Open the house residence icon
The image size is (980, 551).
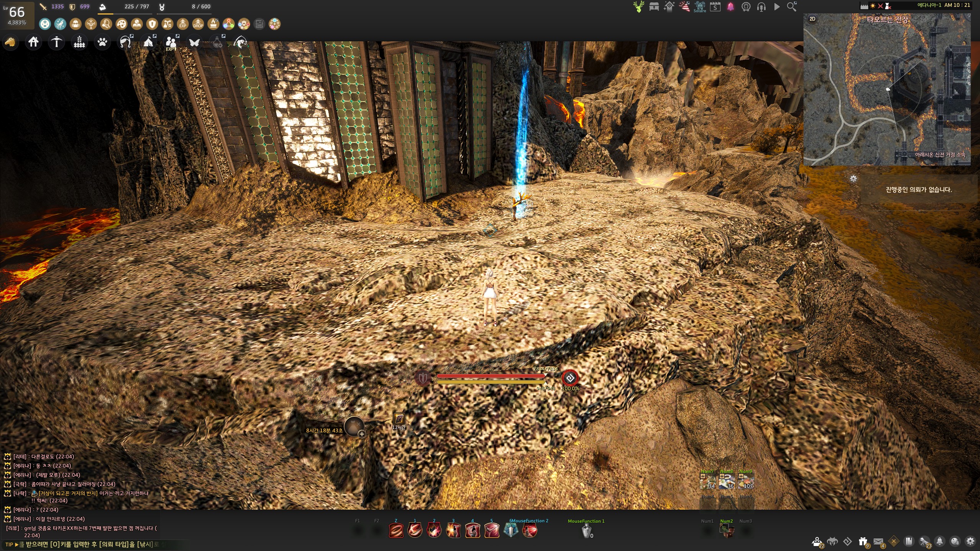34,42
